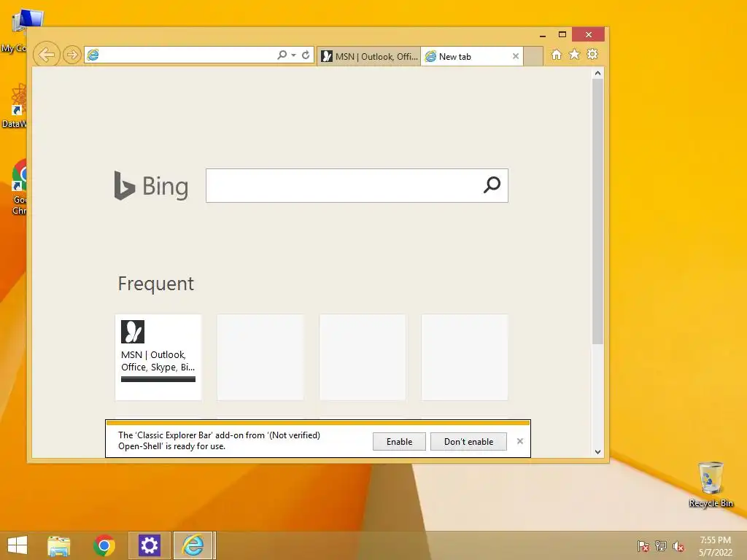The height and width of the screenshot is (560, 747).
Task: Minimize the Internet Explorer window
Action: pos(542,35)
